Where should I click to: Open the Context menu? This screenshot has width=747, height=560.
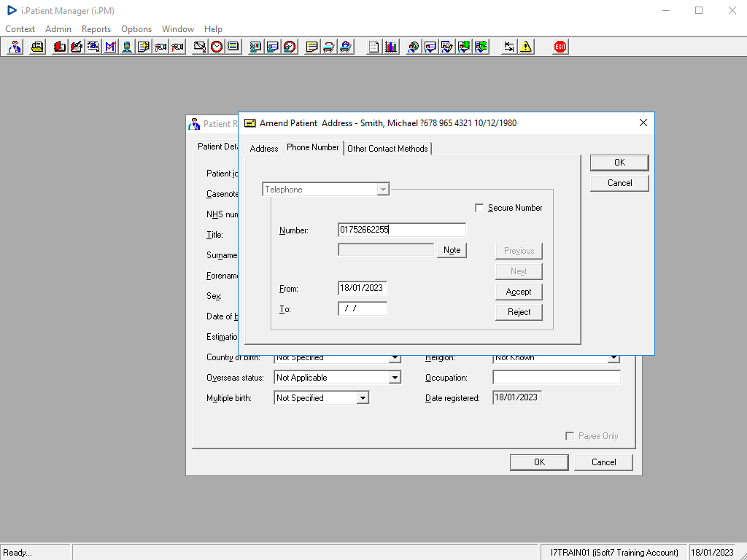pos(20,29)
